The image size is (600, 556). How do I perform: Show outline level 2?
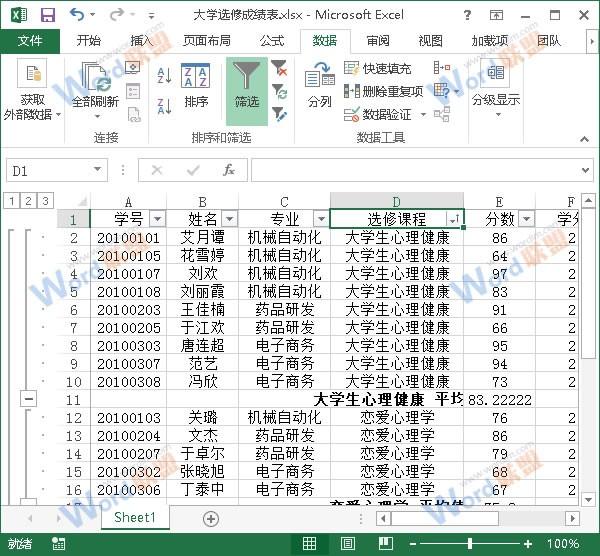point(28,201)
